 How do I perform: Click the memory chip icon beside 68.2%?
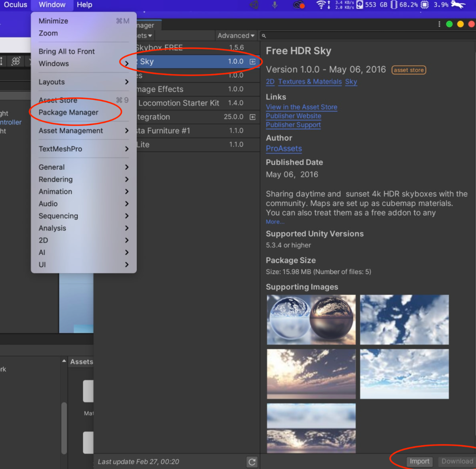(x=394, y=5)
